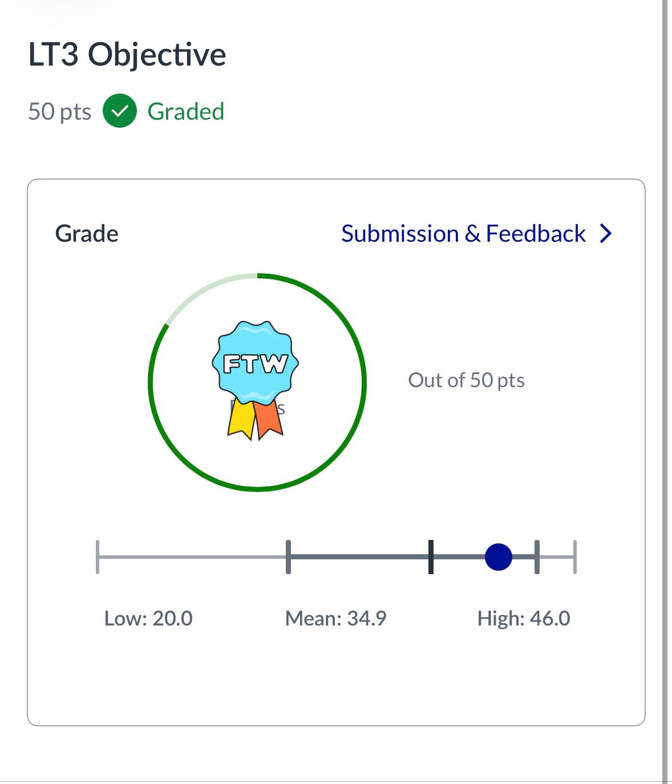Click the dark middle tick on the box plot
The width and height of the screenshot is (672, 784).
point(431,556)
